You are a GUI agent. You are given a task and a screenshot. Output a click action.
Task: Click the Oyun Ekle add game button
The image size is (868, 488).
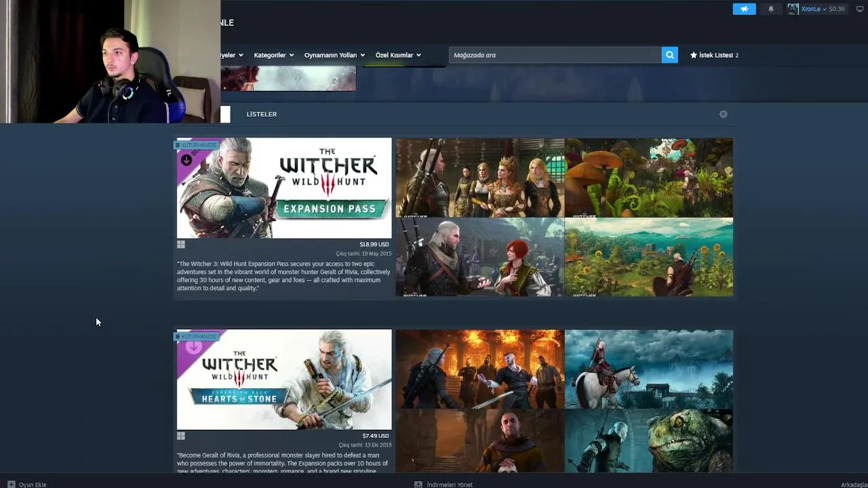[x=26, y=485]
